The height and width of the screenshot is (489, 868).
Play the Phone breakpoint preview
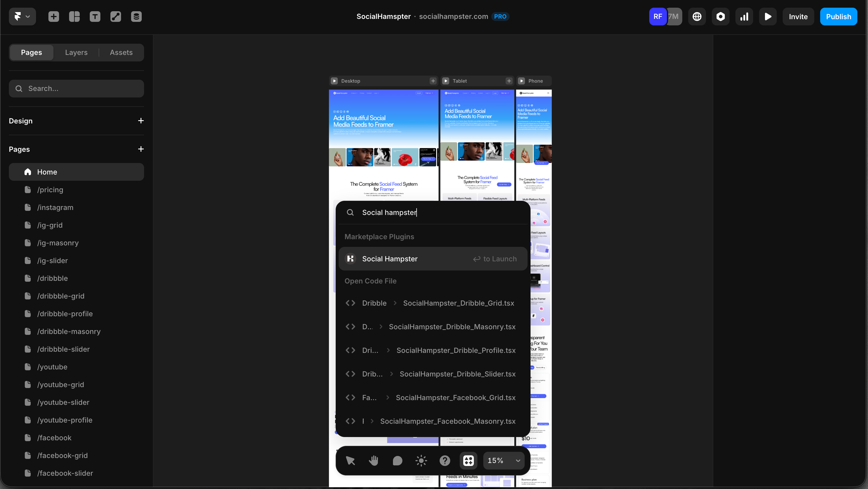(522, 81)
